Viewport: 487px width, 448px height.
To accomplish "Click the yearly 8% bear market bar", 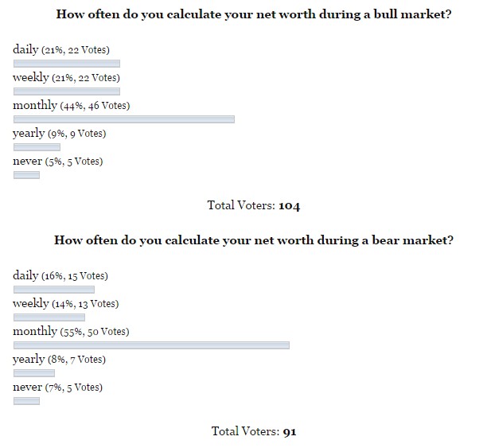I will click(x=34, y=373).
